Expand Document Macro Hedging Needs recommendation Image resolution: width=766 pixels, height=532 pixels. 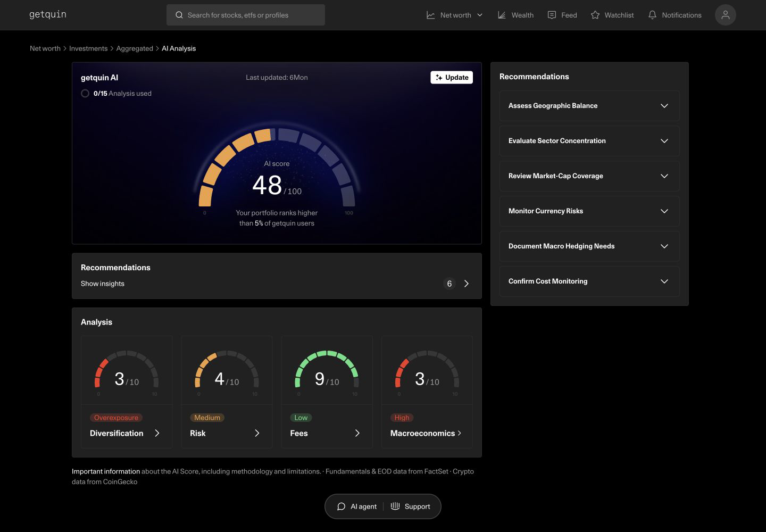[x=589, y=246]
